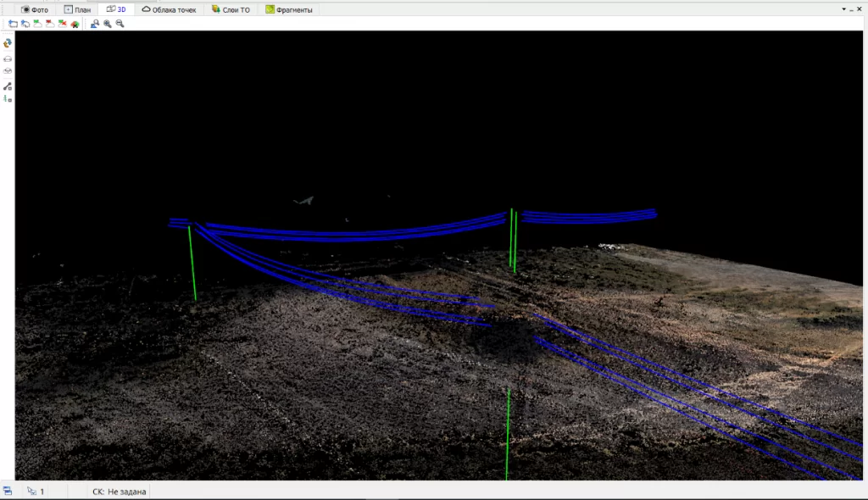Open the Фрагменты tab

[289, 9]
